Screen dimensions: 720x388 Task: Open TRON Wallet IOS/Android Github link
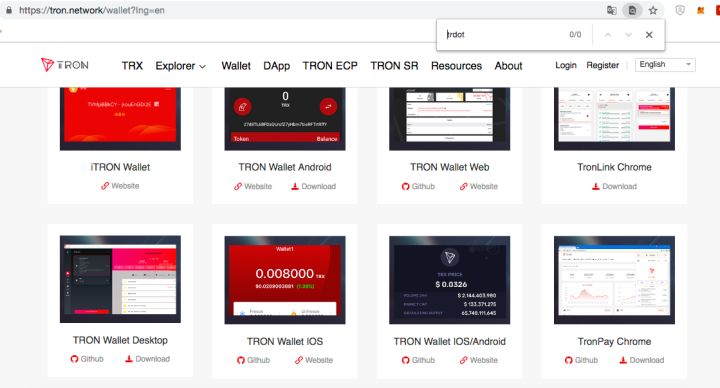click(x=418, y=360)
